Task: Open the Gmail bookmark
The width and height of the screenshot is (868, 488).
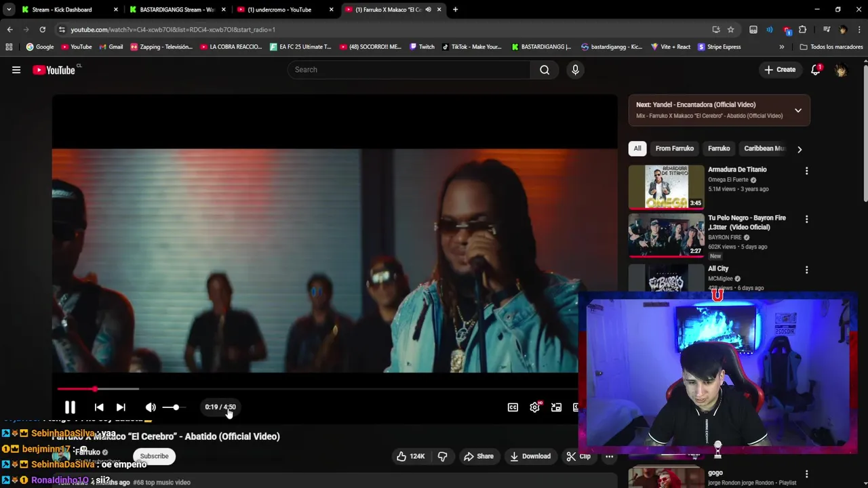Action: (111, 47)
